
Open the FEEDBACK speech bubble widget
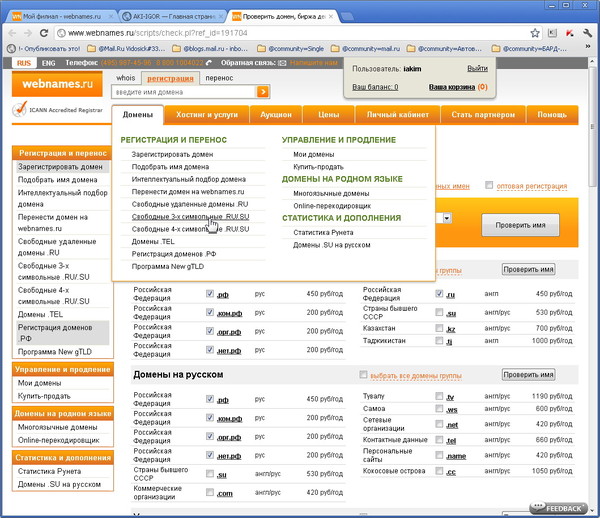coord(559,508)
